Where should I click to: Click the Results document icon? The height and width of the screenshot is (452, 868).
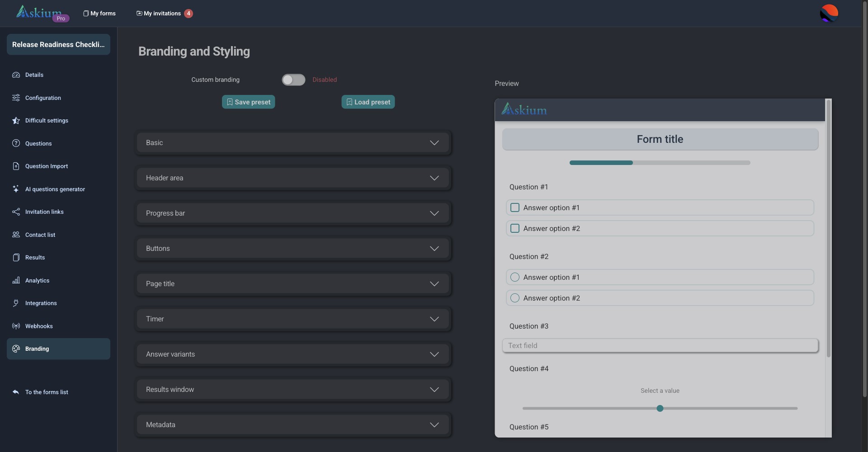[x=16, y=258]
